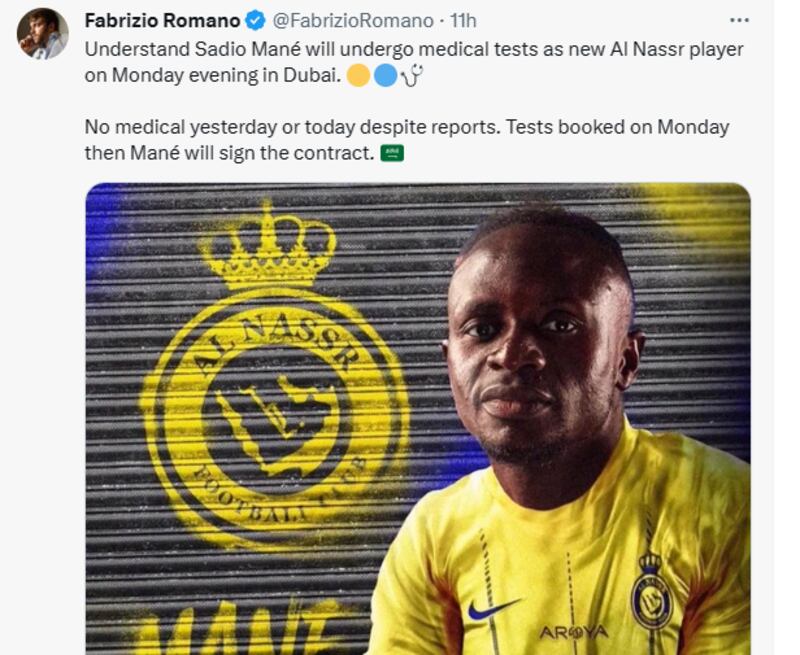Click the Nike swoosh on the jersey

click(x=493, y=609)
